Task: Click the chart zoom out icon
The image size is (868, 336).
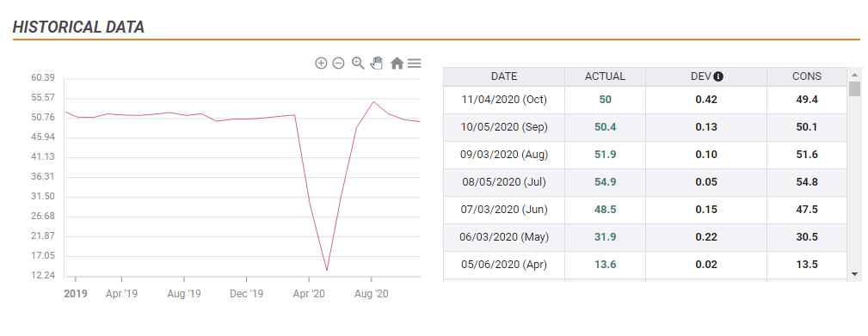Action: (x=338, y=63)
